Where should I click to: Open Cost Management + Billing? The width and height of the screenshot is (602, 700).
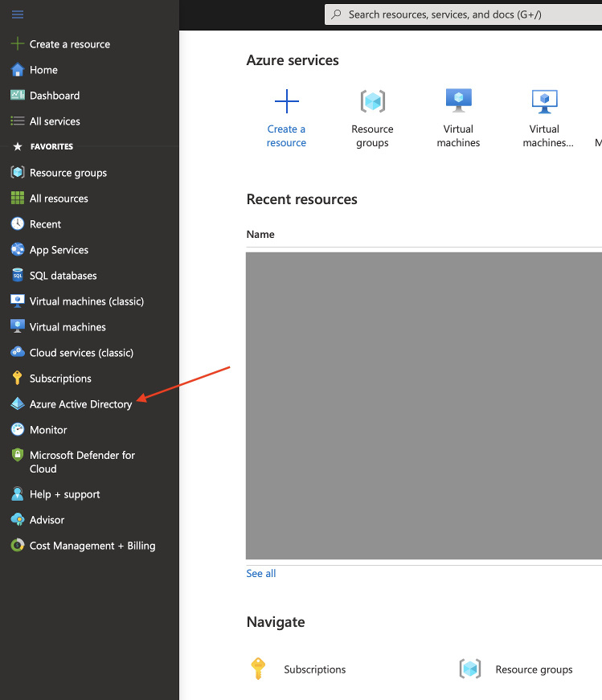point(92,546)
